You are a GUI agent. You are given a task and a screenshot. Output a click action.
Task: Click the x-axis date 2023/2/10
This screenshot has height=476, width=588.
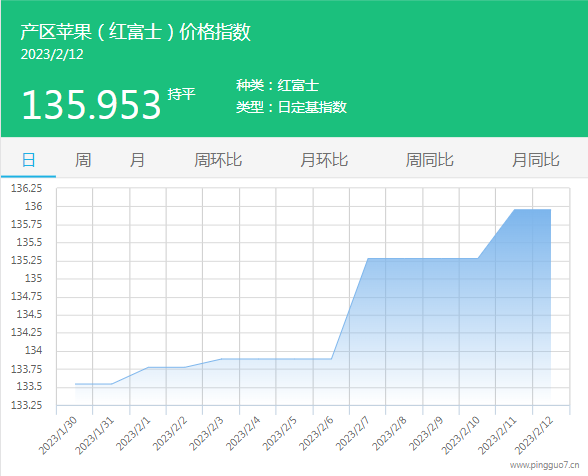461,435
